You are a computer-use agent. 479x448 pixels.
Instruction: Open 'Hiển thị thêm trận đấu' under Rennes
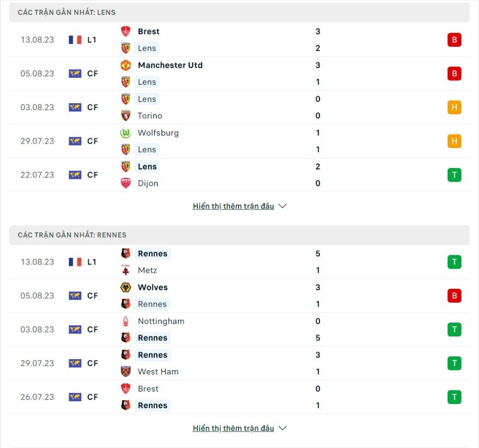tap(233, 428)
